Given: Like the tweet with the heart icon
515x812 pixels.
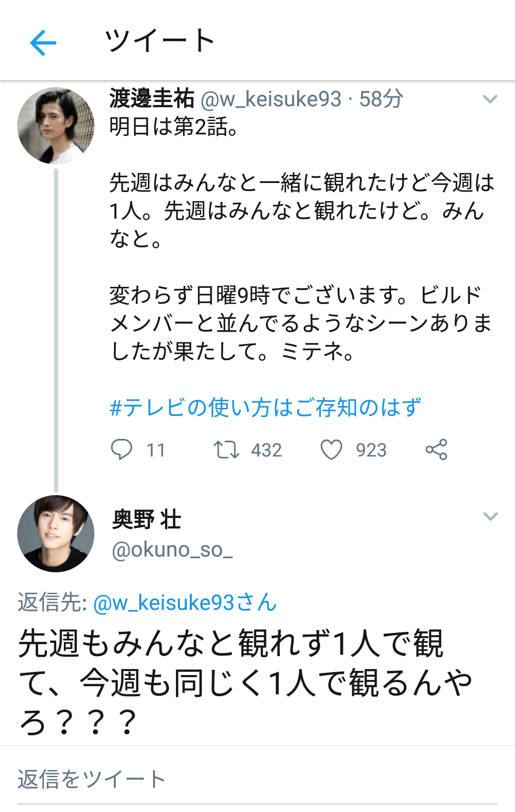Looking at the screenshot, I should (x=331, y=449).
